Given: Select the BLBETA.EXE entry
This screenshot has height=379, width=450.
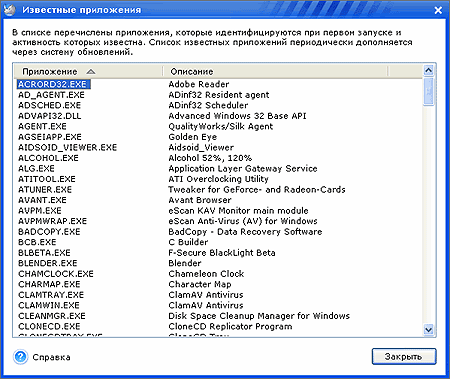Looking at the screenshot, I should pos(44,253).
